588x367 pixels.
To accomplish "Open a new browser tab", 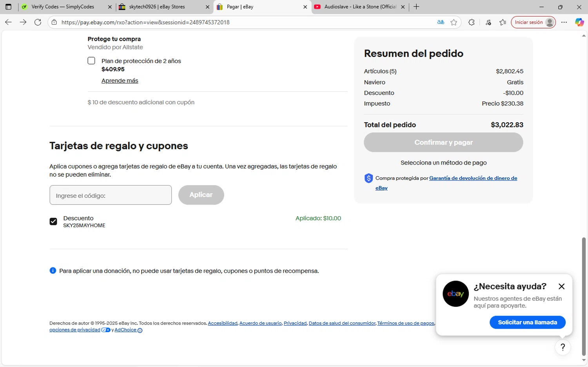I will [x=416, y=7].
